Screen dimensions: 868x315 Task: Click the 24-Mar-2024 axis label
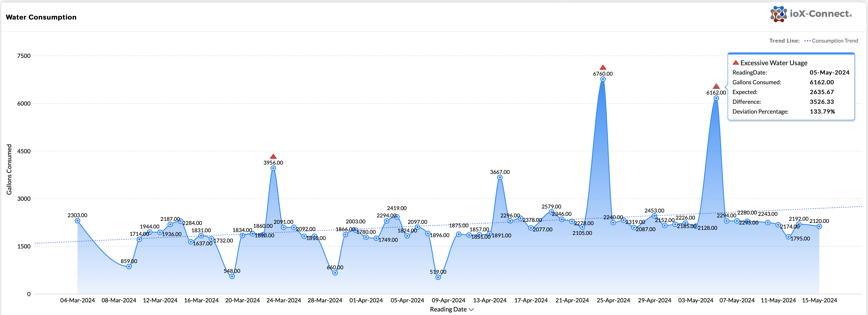(x=284, y=300)
